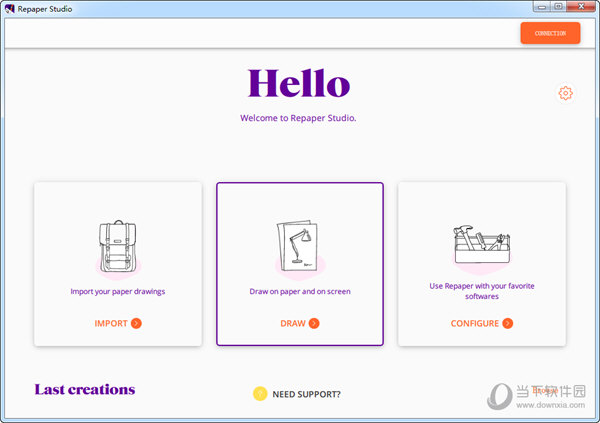The width and height of the screenshot is (600, 423).
Task: Open settings via the gear icon
Action: tap(566, 93)
